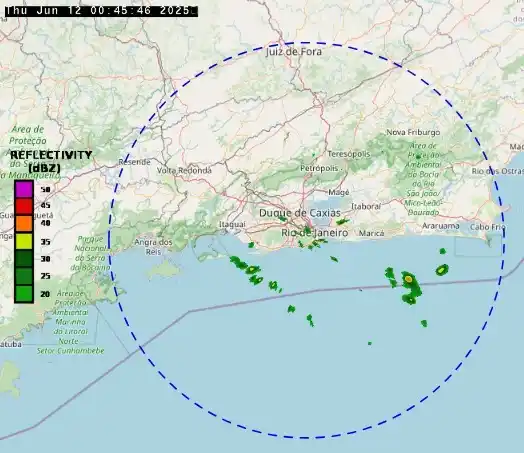Click the Itaguaí map label
Image resolution: width=524 pixels, height=453 pixels.
click(x=232, y=224)
